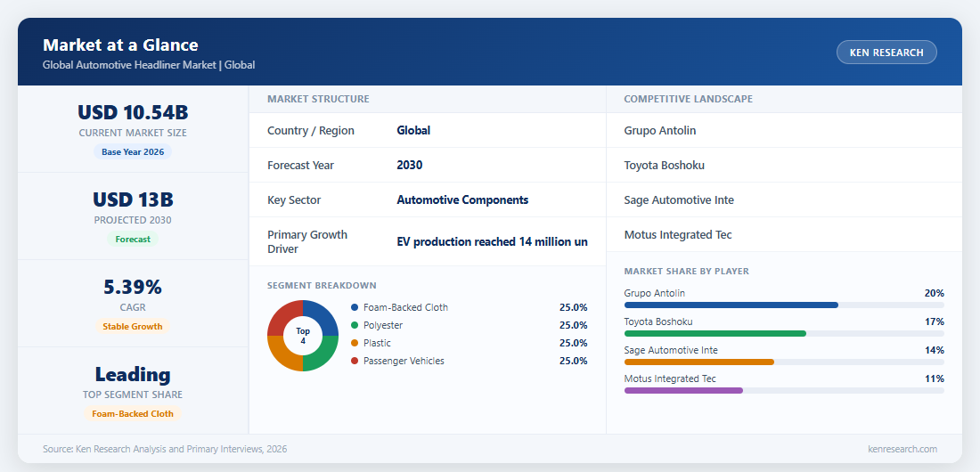Click the Leading top segment heading
The height and width of the screenshot is (472, 980).
click(x=133, y=374)
